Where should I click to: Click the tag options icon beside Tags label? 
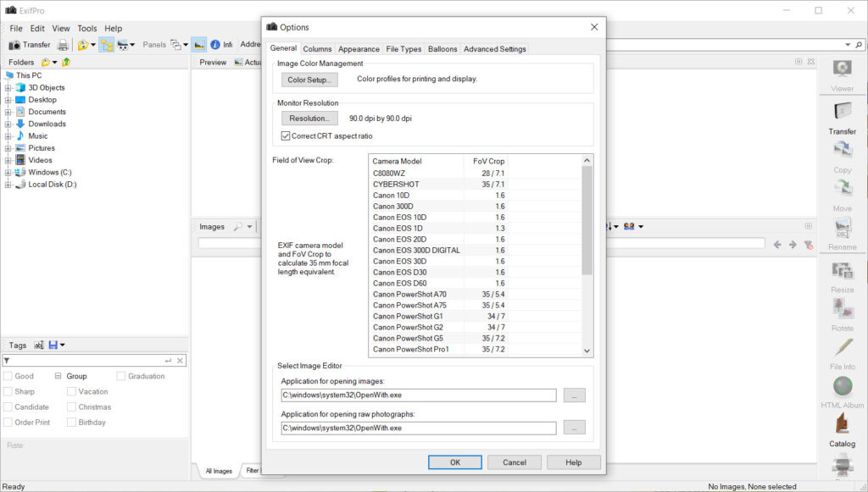coord(39,345)
